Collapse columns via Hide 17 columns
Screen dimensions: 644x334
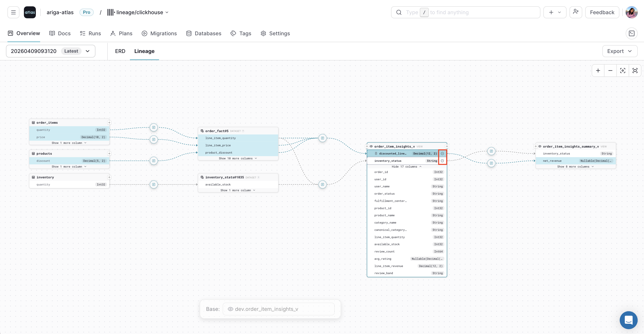click(407, 166)
